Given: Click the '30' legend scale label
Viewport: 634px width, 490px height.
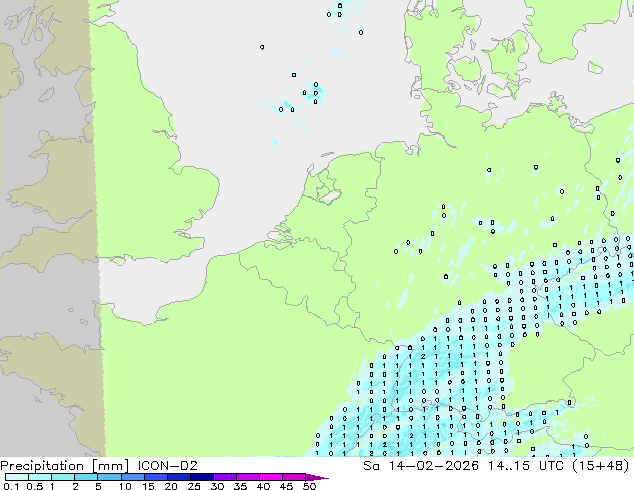Looking at the screenshot, I should point(217,486).
